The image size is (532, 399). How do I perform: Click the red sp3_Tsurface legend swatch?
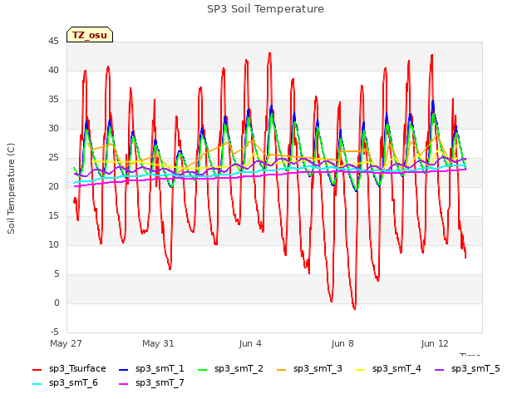coord(37,369)
